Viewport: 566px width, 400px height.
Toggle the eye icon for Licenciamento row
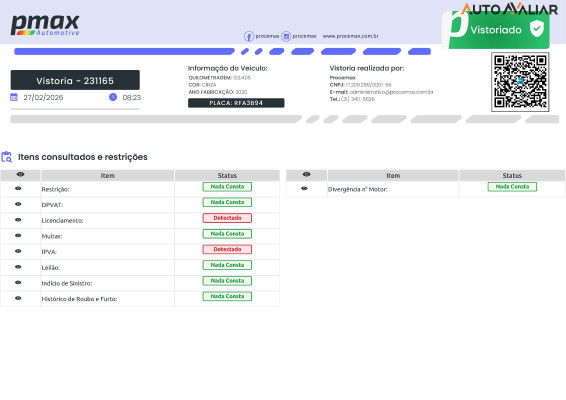click(18, 220)
